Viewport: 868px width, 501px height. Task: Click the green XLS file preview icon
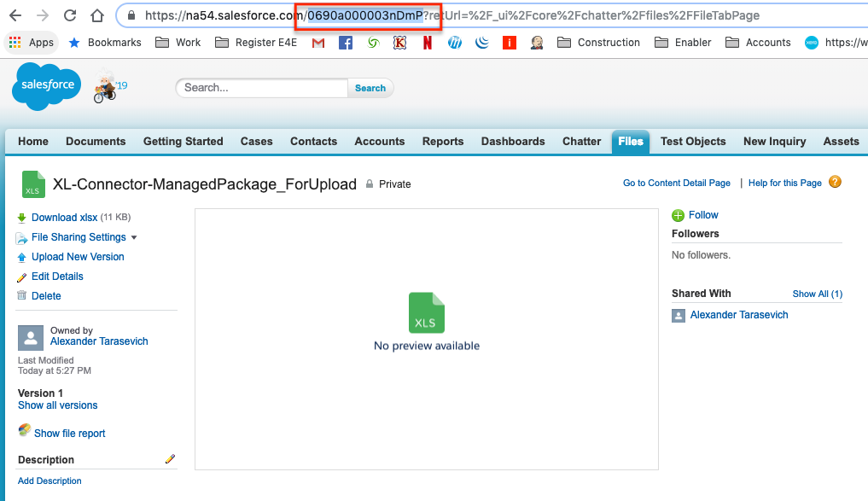[426, 312]
